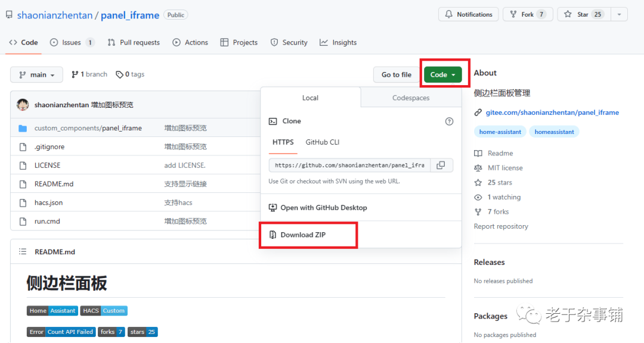Open the Security tab
Viewport: 644px width, 343px height.
point(289,42)
